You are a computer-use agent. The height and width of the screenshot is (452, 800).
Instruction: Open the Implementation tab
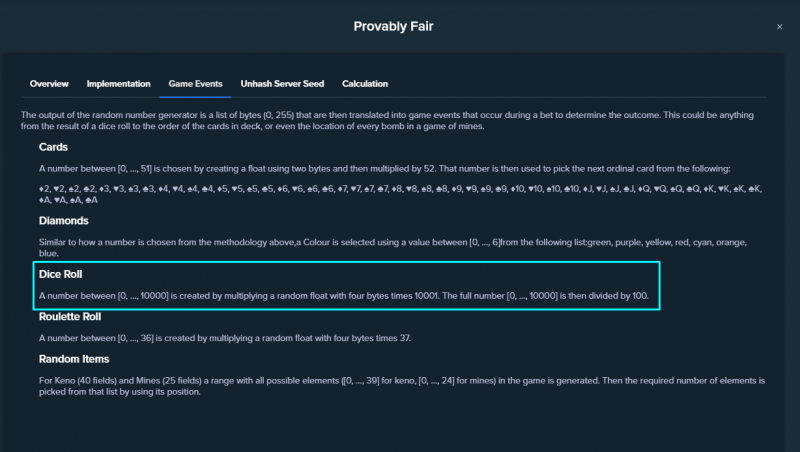[x=118, y=84]
